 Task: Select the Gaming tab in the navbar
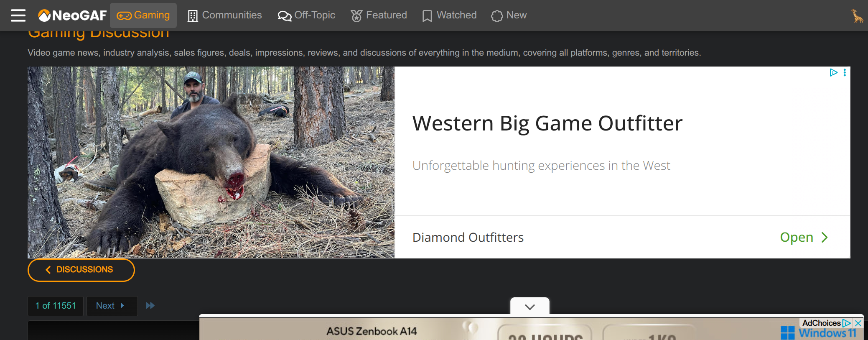point(143,15)
